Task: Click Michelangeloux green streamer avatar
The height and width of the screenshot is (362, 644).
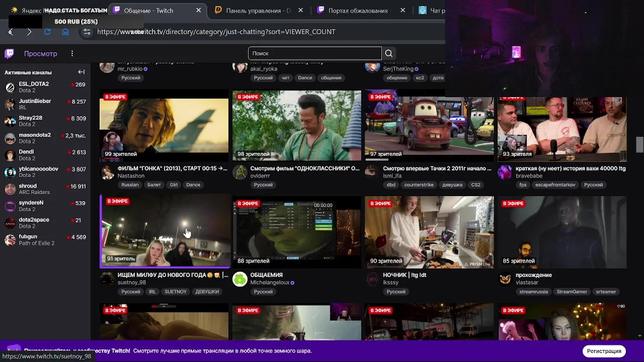Action: (240, 279)
